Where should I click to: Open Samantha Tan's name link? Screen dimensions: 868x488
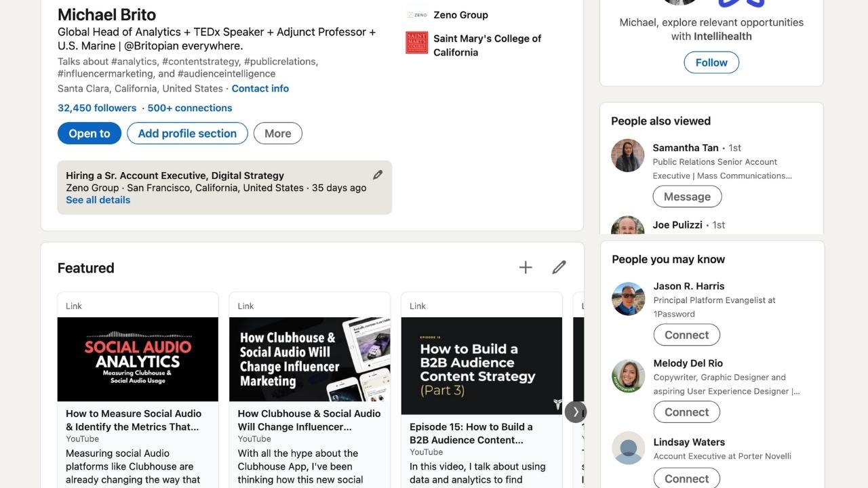pos(686,148)
